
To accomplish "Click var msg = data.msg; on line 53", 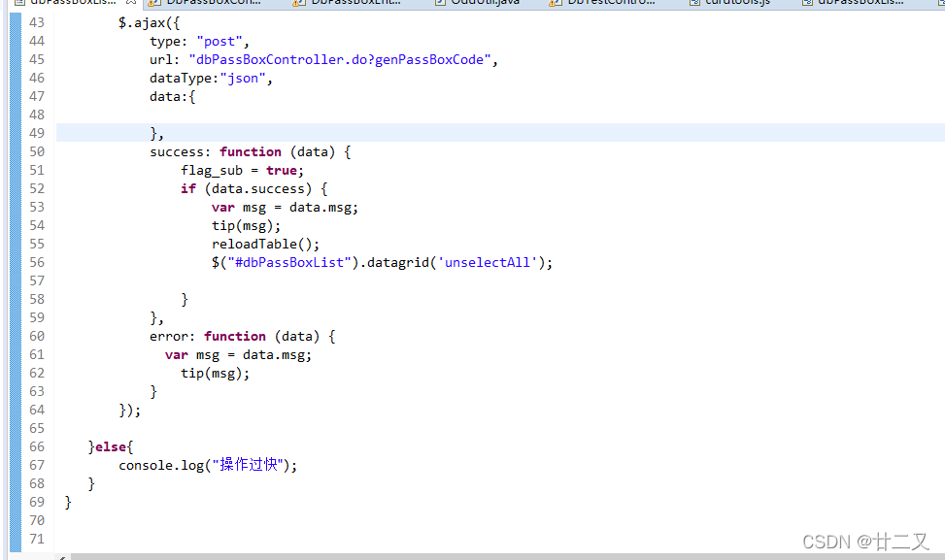I will pos(285,207).
